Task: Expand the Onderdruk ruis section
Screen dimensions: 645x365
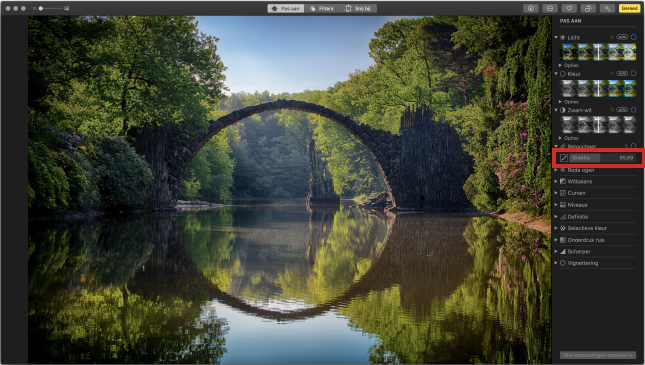Action: (x=556, y=240)
